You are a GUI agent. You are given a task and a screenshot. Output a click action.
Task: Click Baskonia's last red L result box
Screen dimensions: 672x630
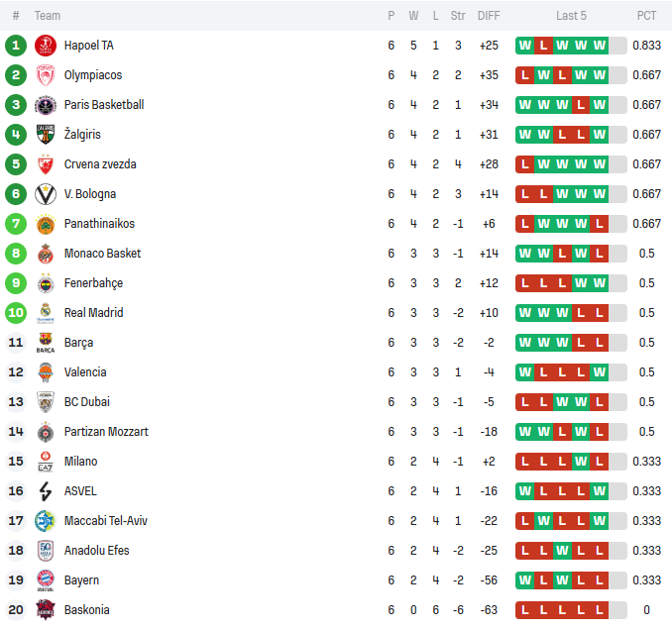[x=599, y=610]
